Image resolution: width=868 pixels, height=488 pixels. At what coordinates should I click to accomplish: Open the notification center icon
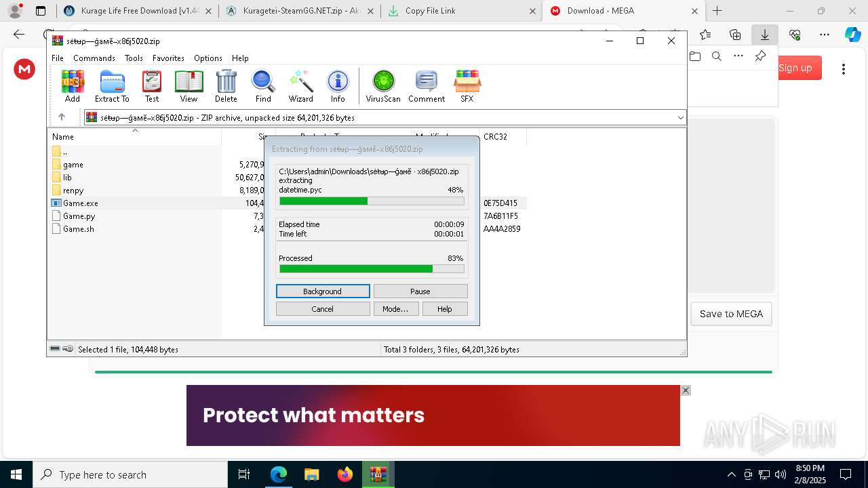coord(846,474)
